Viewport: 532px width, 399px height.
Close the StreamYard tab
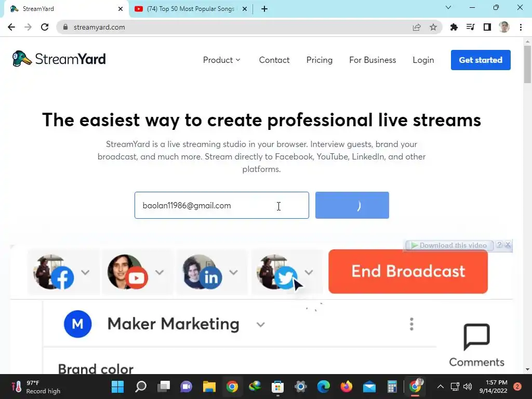click(x=121, y=9)
